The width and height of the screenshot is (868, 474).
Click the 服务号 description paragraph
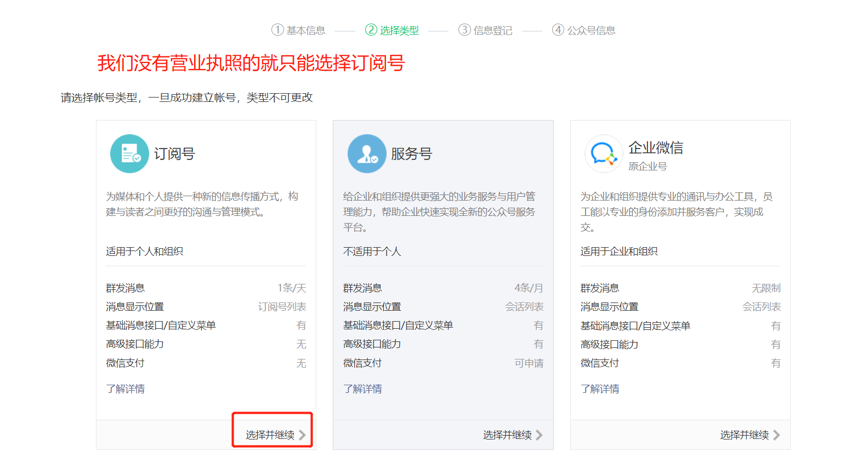[439, 212]
